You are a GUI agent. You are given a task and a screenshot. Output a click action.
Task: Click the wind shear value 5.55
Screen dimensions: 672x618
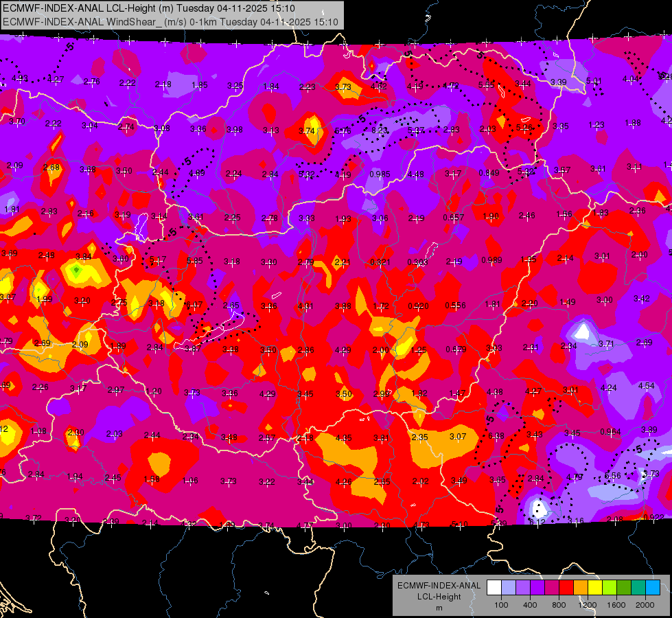point(487,85)
